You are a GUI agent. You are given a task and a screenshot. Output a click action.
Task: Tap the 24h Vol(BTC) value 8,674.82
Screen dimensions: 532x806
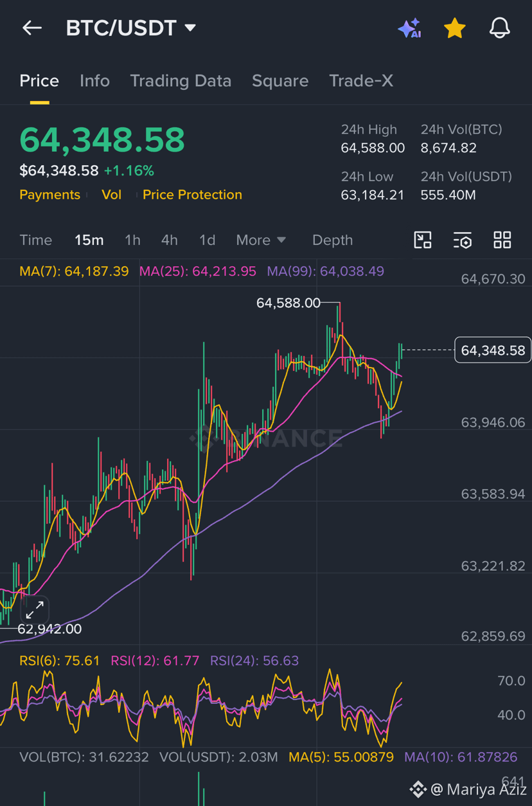click(448, 148)
